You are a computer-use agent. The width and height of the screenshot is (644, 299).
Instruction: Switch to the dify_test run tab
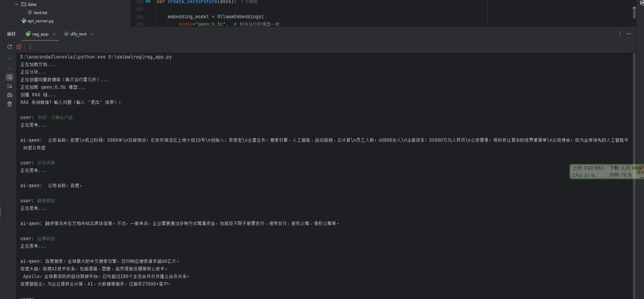coord(78,34)
